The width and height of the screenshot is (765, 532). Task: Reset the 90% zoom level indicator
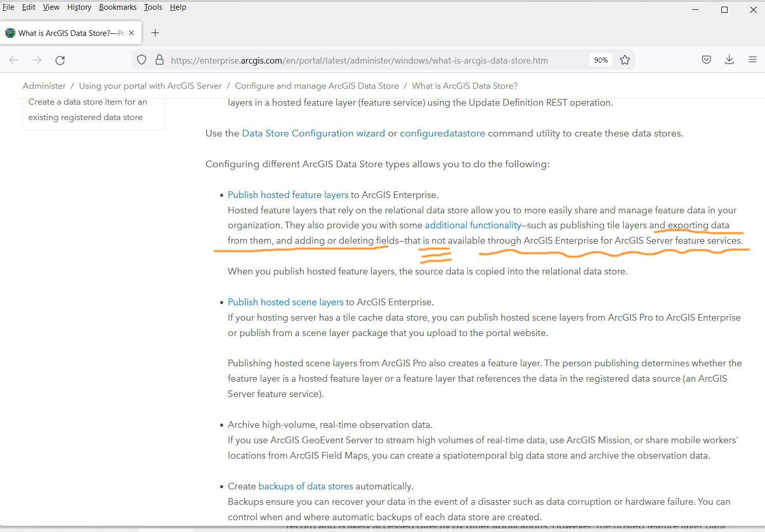[601, 60]
